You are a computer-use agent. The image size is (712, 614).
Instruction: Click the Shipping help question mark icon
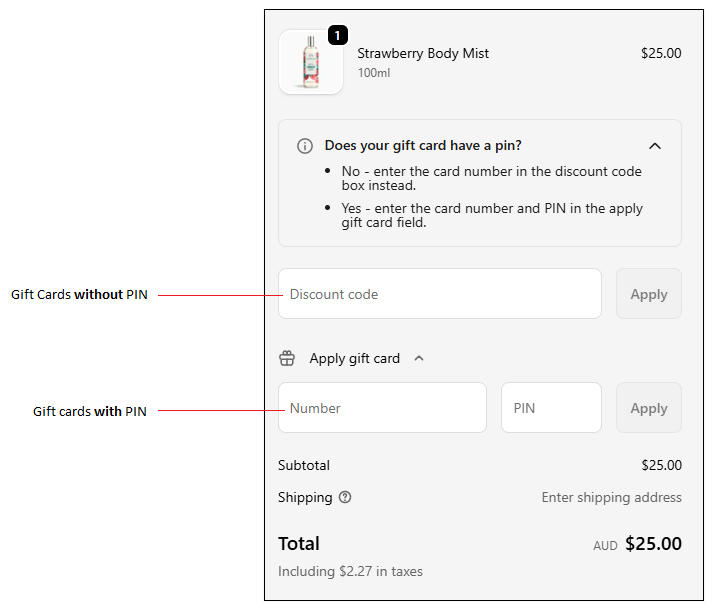(x=345, y=497)
